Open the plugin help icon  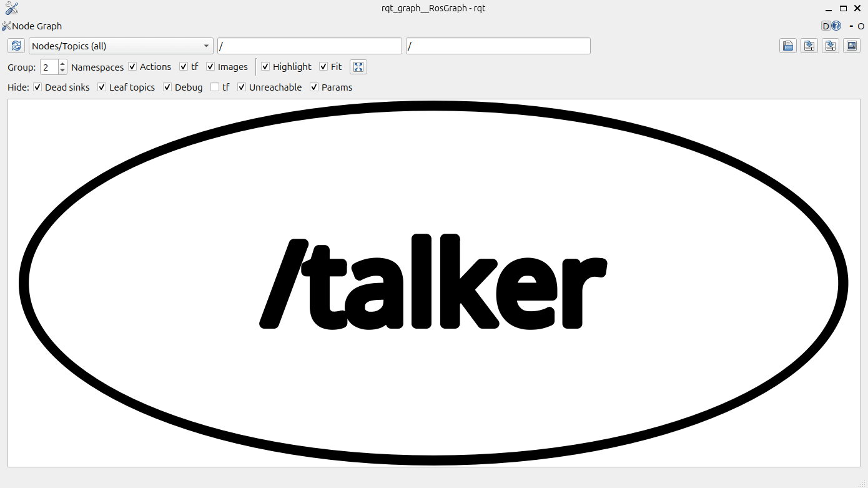pyautogui.click(x=836, y=26)
